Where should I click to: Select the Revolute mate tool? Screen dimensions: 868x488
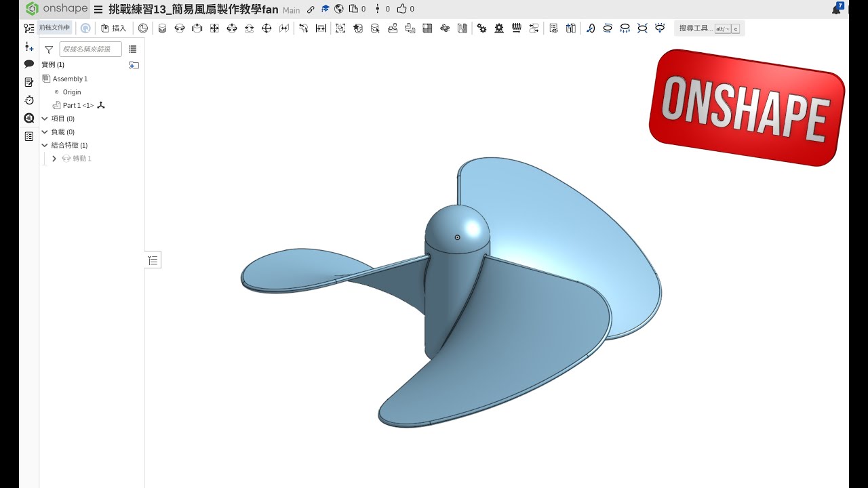click(x=180, y=28)
